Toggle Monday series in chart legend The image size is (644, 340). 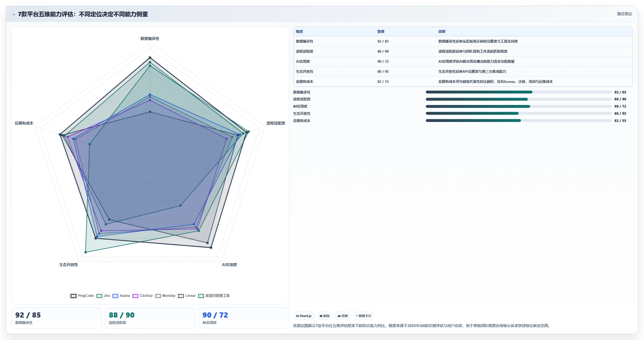(165, 296)
